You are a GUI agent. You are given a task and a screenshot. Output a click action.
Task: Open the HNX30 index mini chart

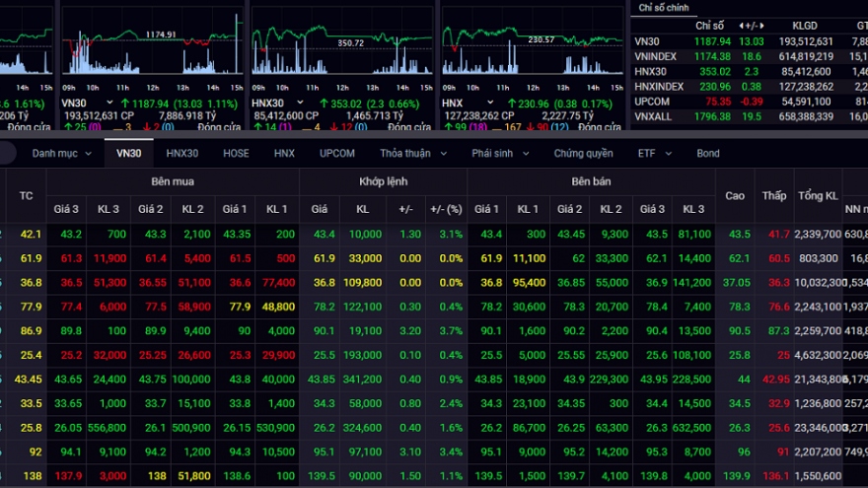point(341,44)
